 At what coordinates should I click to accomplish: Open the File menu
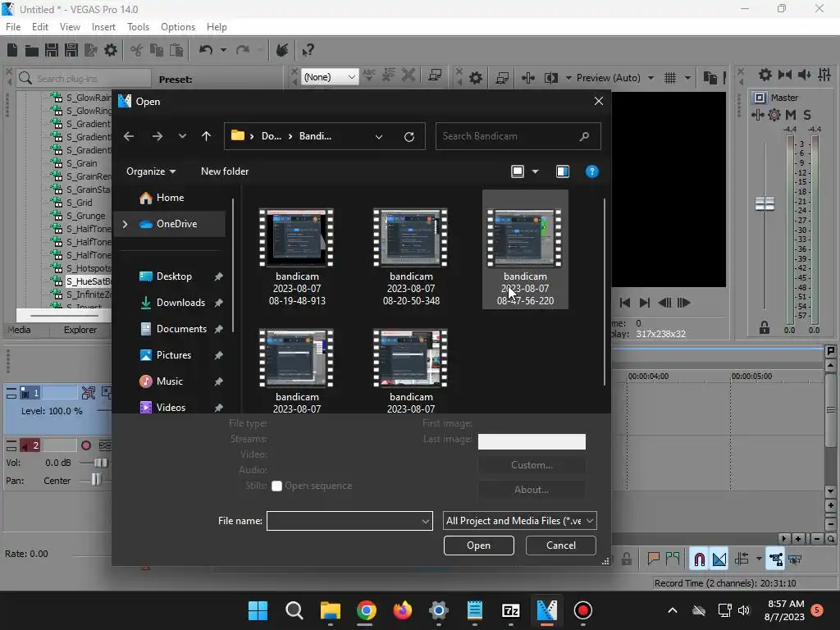(13, 27)
